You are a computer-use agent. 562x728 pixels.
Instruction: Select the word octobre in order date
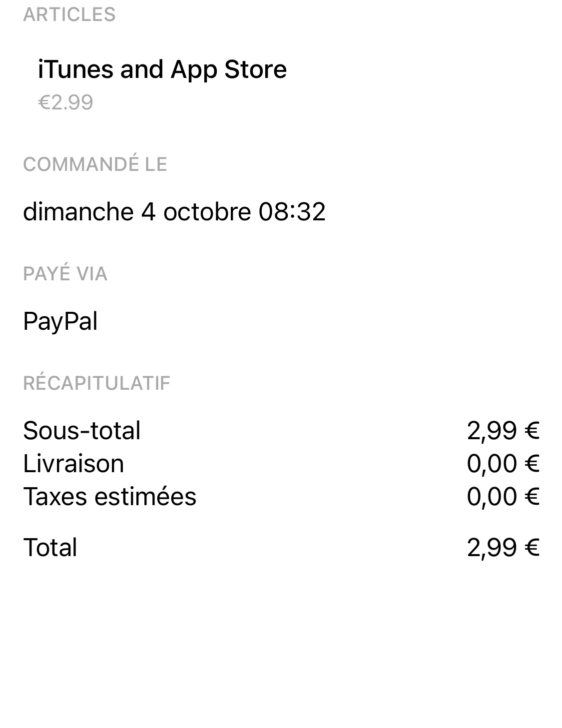click(207, 211)
